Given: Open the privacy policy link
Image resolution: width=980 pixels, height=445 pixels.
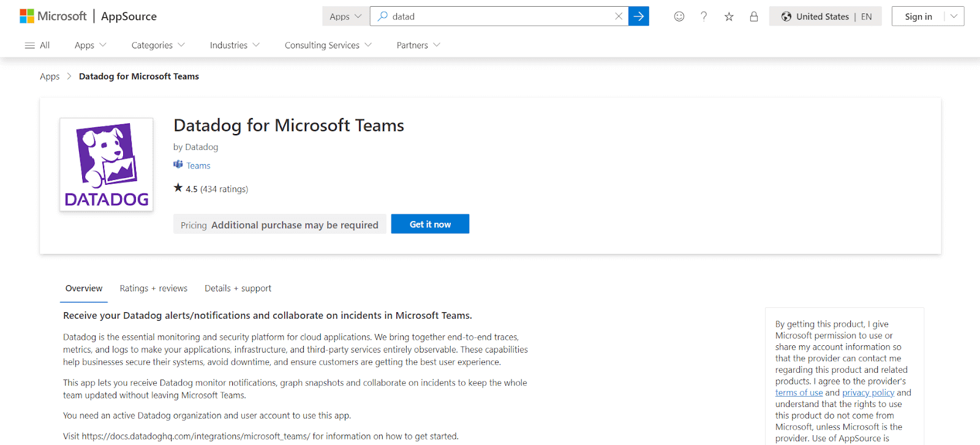Looking at the screenshot, I should coord(868,393).
